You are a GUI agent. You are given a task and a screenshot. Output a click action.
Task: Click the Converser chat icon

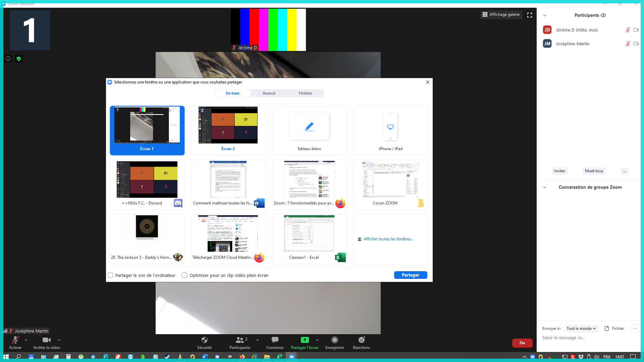coord(275,340)
